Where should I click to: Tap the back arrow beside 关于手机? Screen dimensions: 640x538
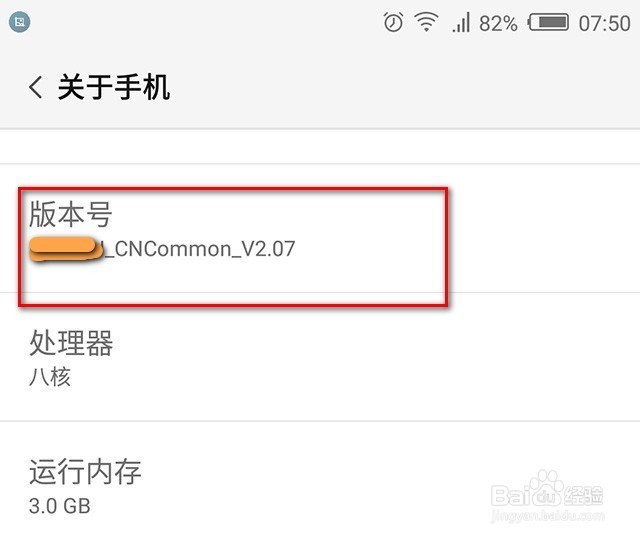(36, 87)
